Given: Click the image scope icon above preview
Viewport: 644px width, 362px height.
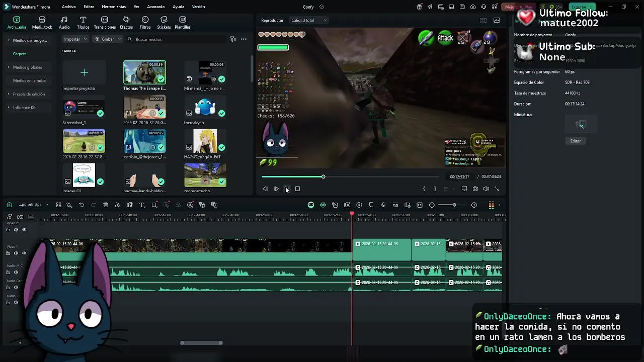Looking at the screenshot, I should click(x=497, y=21).
